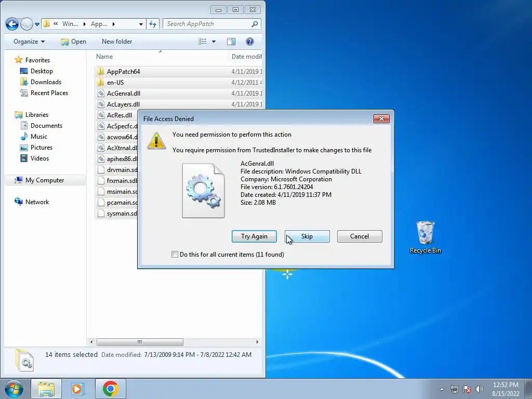
Task: Click the Change your view icon
Action: [203, 42]
